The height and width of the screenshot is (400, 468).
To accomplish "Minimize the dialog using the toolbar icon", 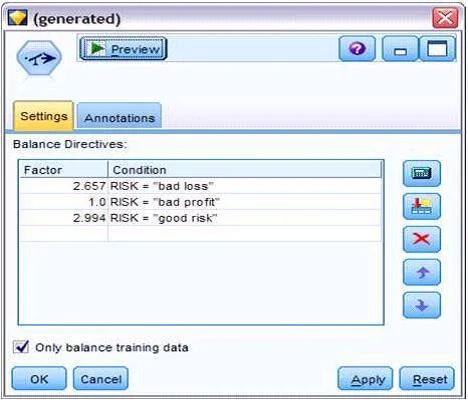I will pos(400,49).
